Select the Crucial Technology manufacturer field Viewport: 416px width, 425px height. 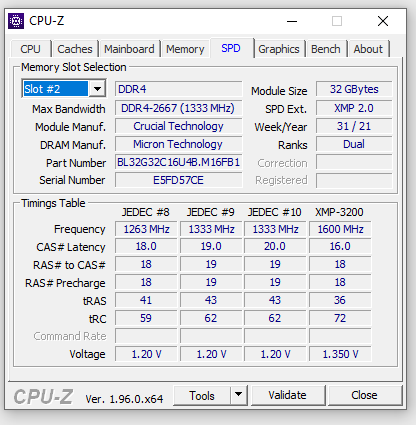coord(179,126)
